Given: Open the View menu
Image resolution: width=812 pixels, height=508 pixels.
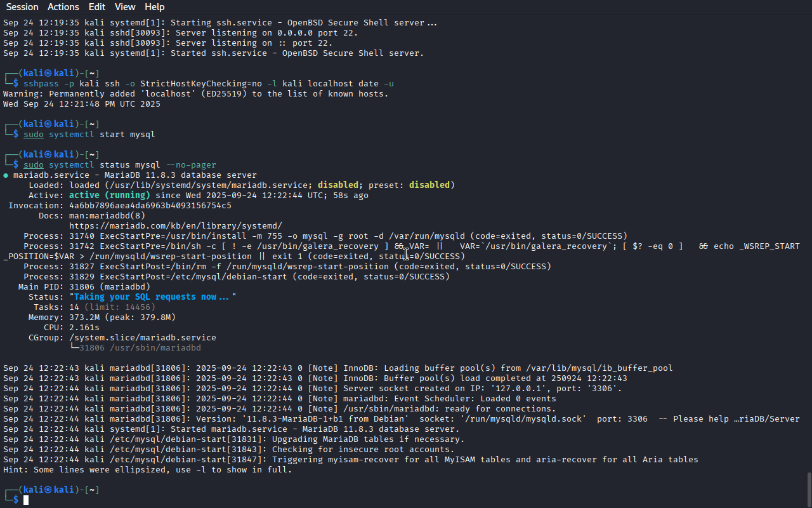Looking at the screenshot, I should pos(125,7).
